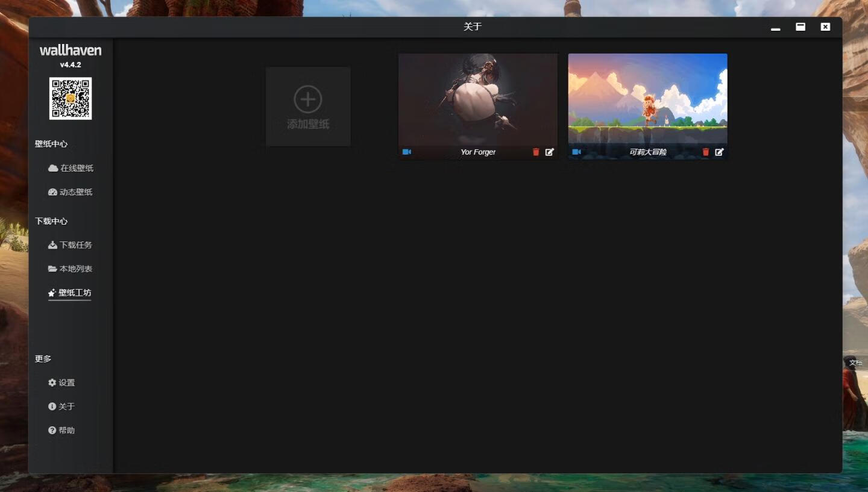The height and width of the screenshot is (492, 868).
Task: Delete the 可莉大冒险 wallpaper via trash icon
Action: [706, 152]
